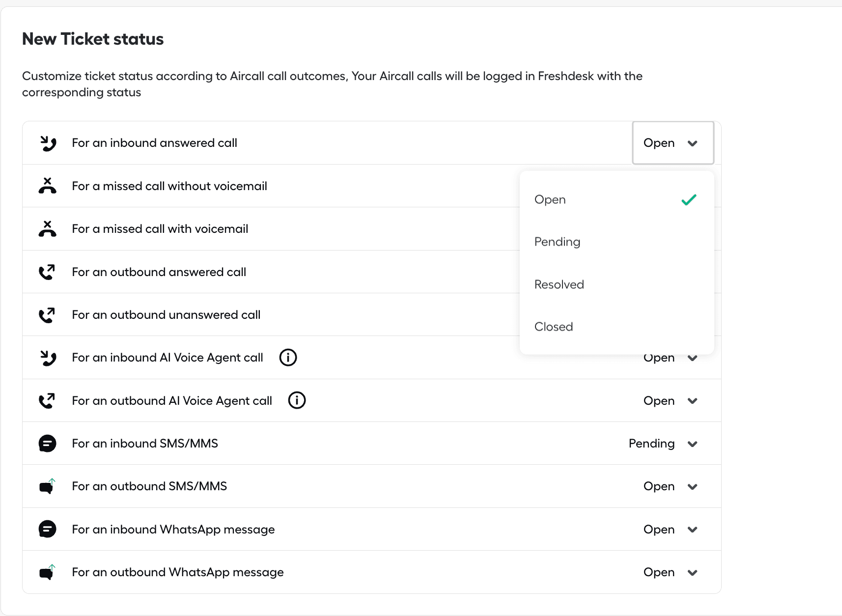This screenshot has width=842, height=616.
Task: Click "For an outbound AI Voice Agent call" text
Action: click(x=172, y=401)
